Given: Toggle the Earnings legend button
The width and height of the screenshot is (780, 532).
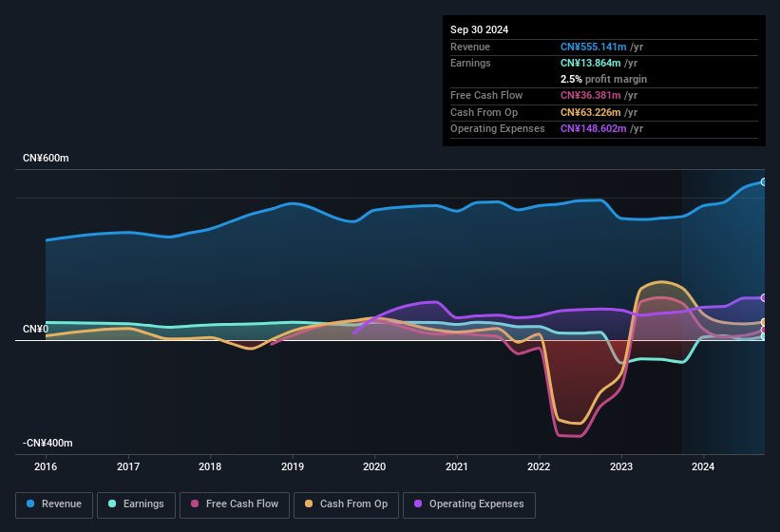Looking at the screenshot, I should tap(136, 504).
